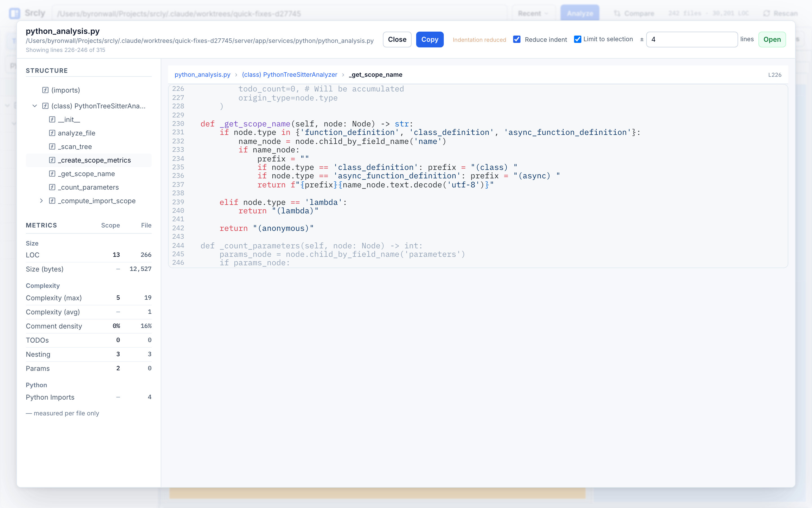This screenshot has width=812, height=508.
Task: Toggle the Limit to selection checkbox
Action: [577, 39]
